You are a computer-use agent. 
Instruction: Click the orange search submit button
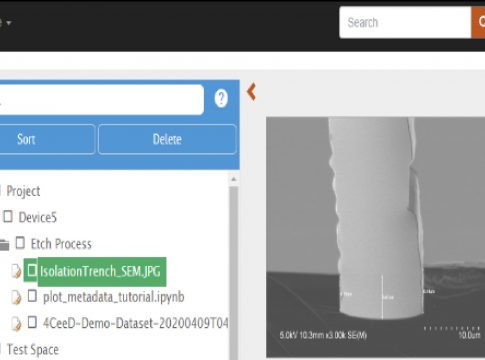(478, 22)
